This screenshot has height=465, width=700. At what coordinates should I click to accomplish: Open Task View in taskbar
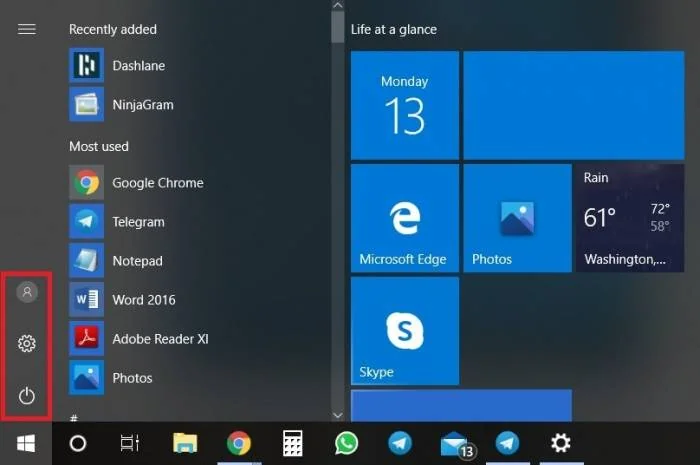coord(130,444)
